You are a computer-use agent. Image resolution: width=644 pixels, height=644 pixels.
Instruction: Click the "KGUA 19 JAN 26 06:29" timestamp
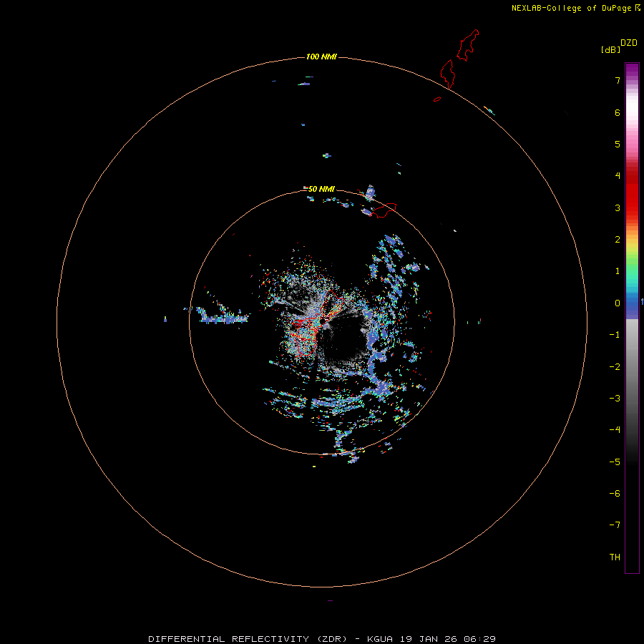pyautogui.click(x=431, y=639)
